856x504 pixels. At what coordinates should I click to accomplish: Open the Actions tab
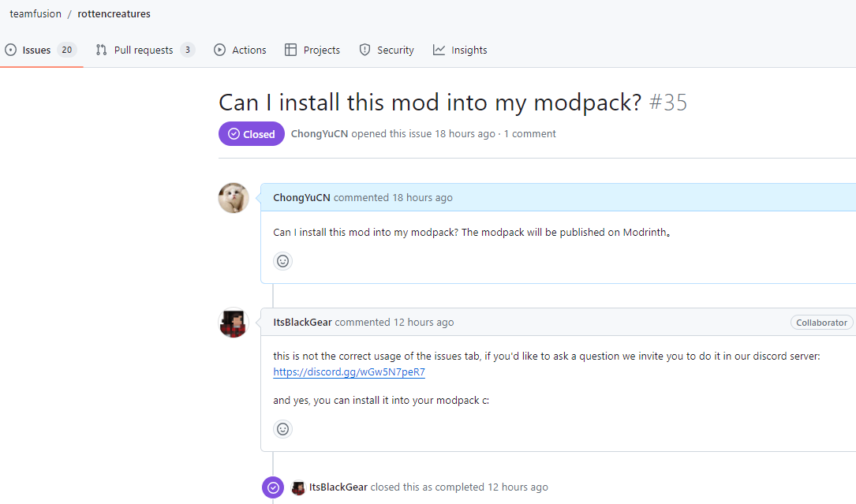tap(240, 50)
